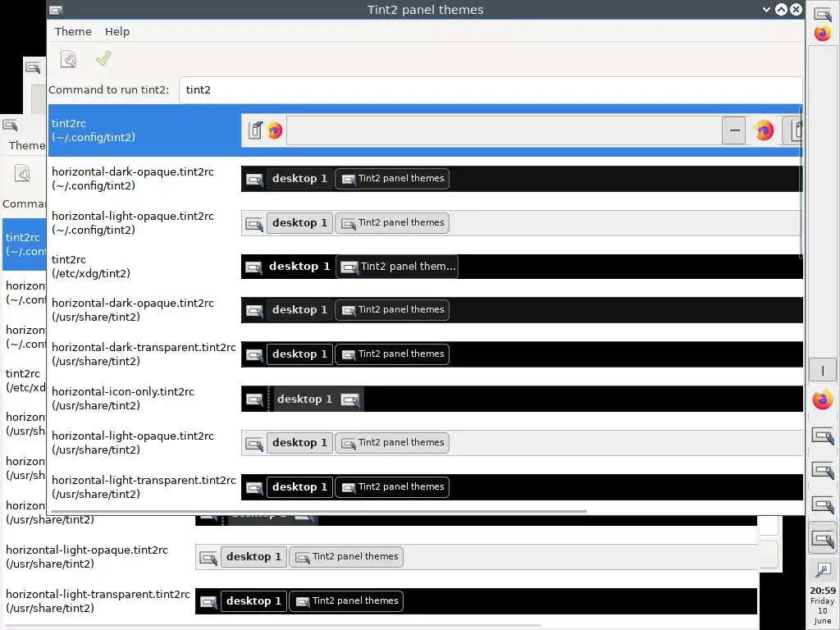Switch to Firefox via the panel taskbar button
This screenshot has width=840, height=630.
822,400
